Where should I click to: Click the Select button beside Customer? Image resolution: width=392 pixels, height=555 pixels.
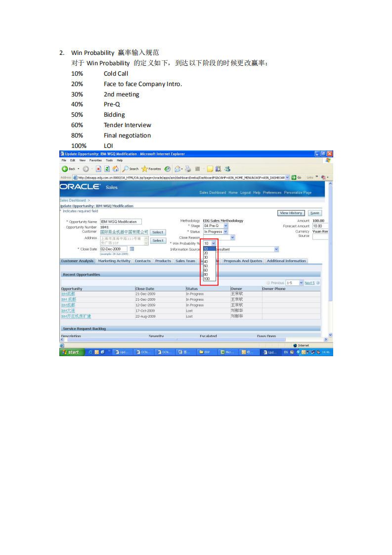[158, 232]
